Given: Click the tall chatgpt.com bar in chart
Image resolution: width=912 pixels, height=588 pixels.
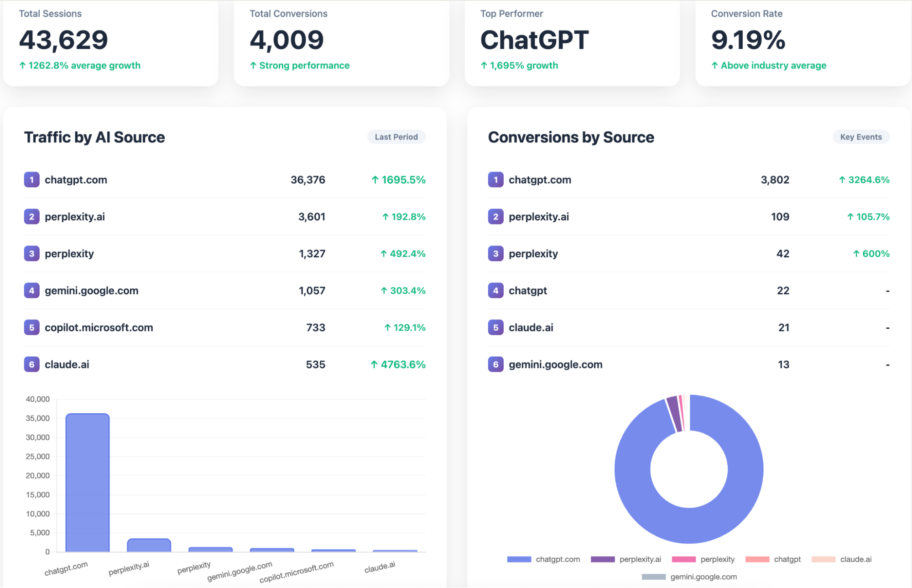Looking at the screenshot, I should click(88, 483).
